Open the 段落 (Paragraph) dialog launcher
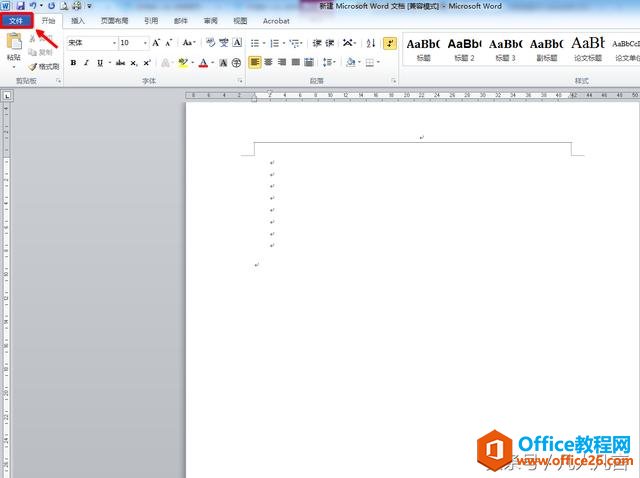Viewport: 640px width, 478px height. coord(394,81)
